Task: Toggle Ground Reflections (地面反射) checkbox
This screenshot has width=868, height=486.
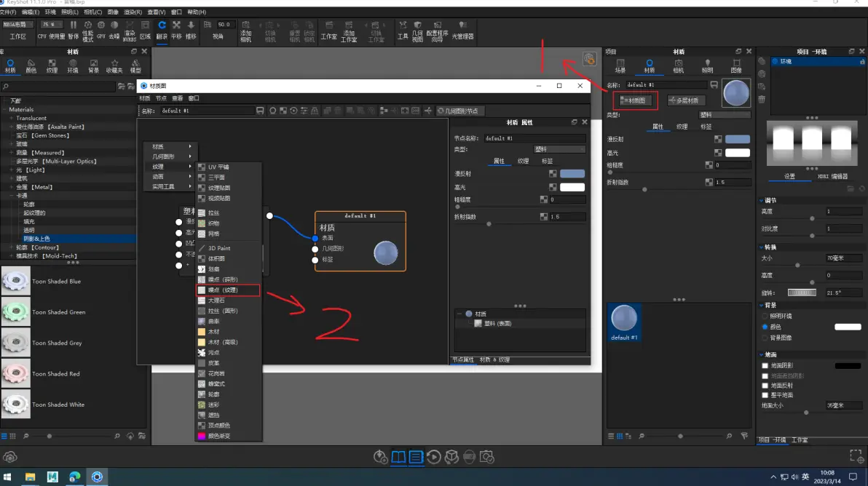Action: pyautogui.click(x=765, y=386)
